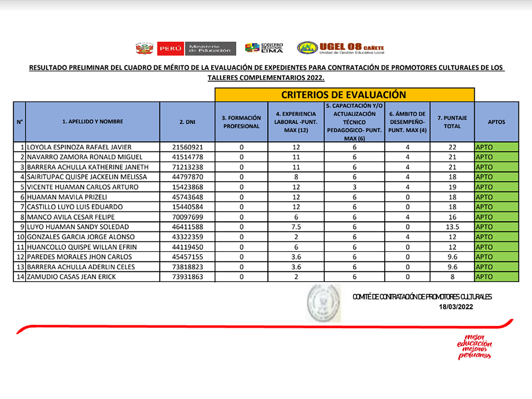Click the red PERÚ logo block
The image size is (532, 399).
(170, 49)
